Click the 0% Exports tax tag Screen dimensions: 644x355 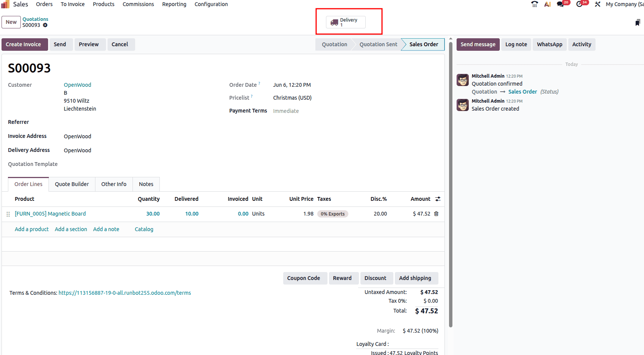pos(333,214)
